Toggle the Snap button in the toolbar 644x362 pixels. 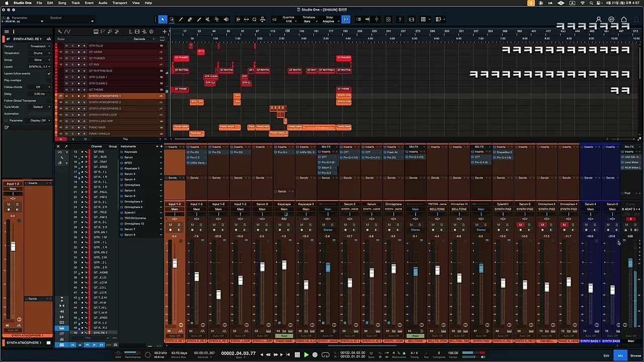click(346, 20)
